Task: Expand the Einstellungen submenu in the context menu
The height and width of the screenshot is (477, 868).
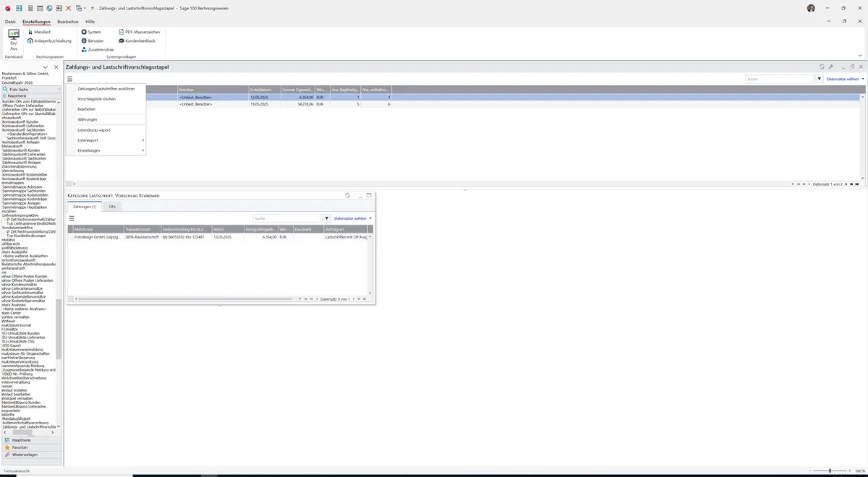Action: pos(106,150)
